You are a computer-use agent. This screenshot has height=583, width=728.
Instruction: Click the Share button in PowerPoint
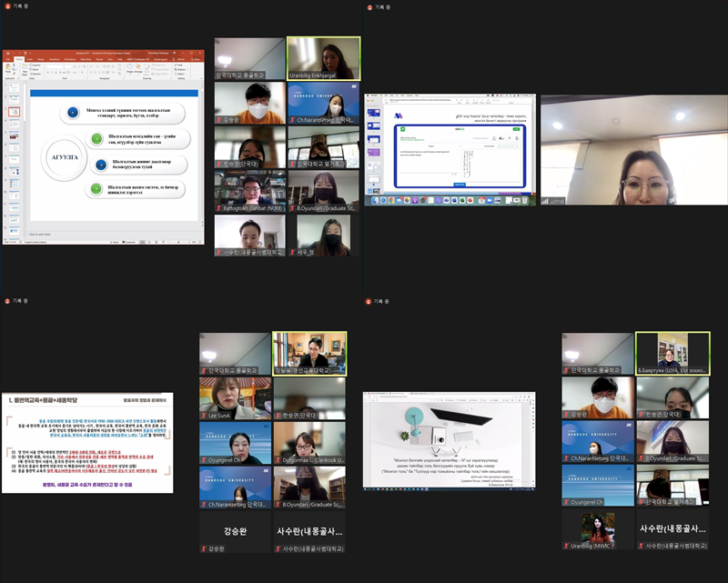[x=197, y=59]
